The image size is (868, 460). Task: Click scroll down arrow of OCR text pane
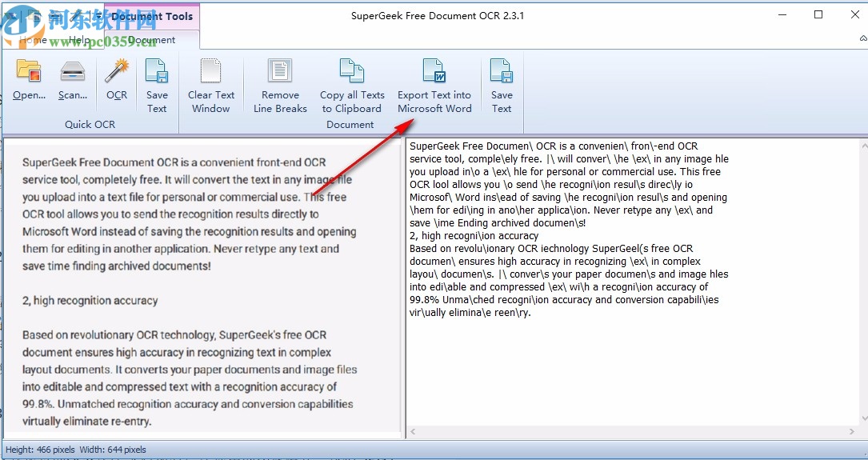coord(863,419)
